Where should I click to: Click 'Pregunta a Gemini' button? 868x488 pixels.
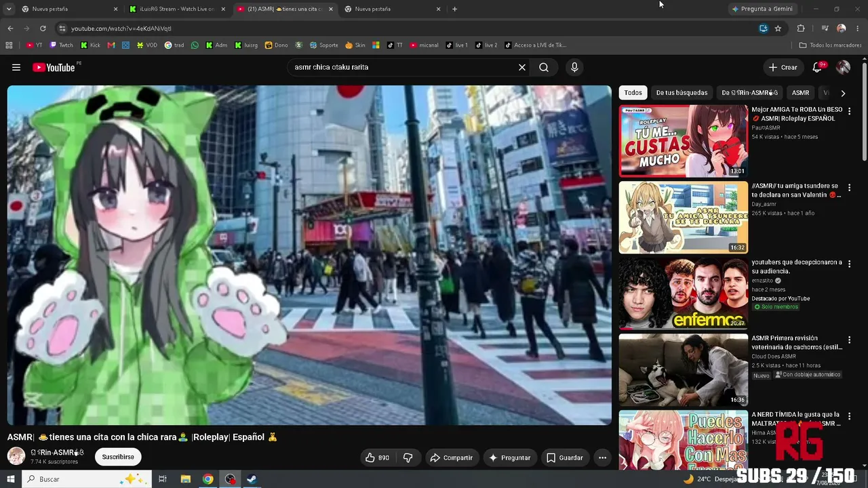[x=762, y=9]
